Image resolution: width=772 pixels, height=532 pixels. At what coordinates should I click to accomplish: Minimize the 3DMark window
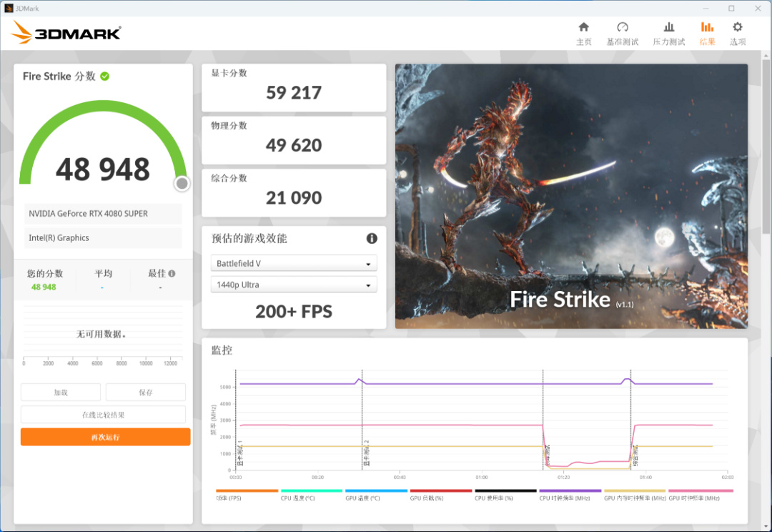click(706, 9)
